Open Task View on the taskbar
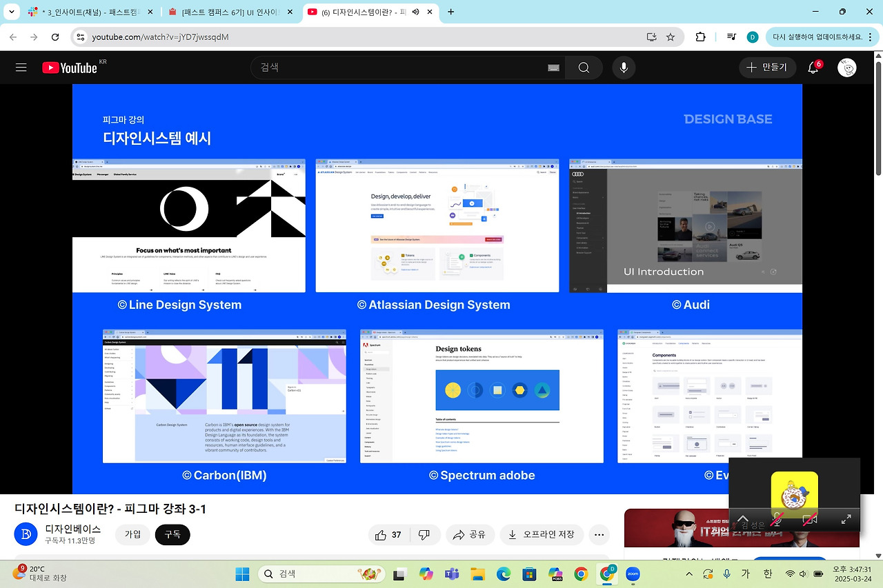This screenshot has height=588, width=883. (x=399, y=574)
